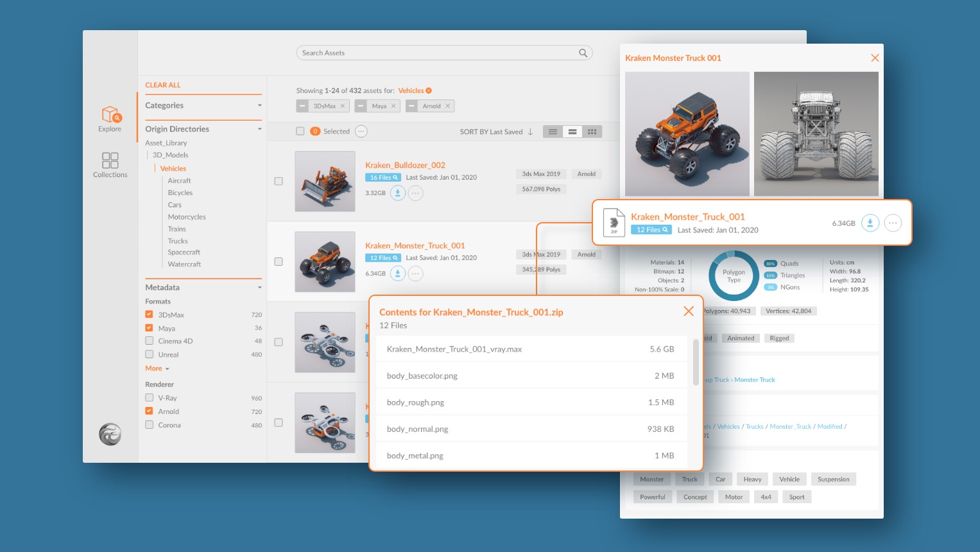Click the search magnifier icon
The height and width of the screenshot is (552, 980).
(582, 53)
